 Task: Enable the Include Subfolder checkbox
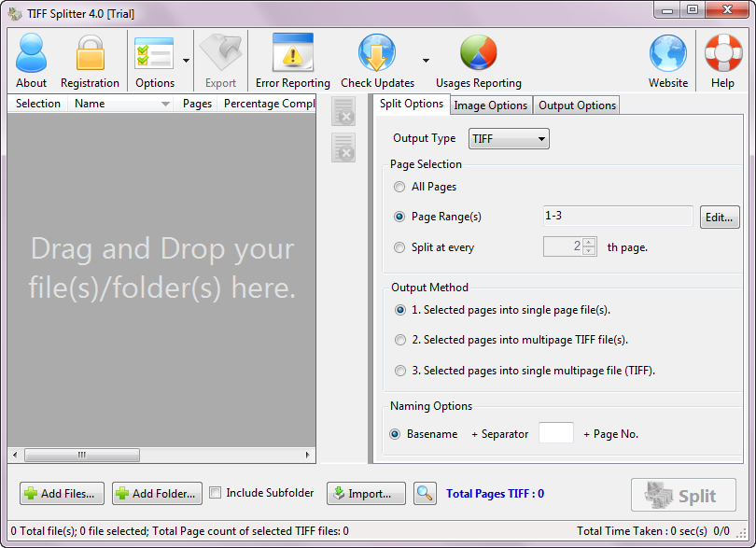click(216, 493)
